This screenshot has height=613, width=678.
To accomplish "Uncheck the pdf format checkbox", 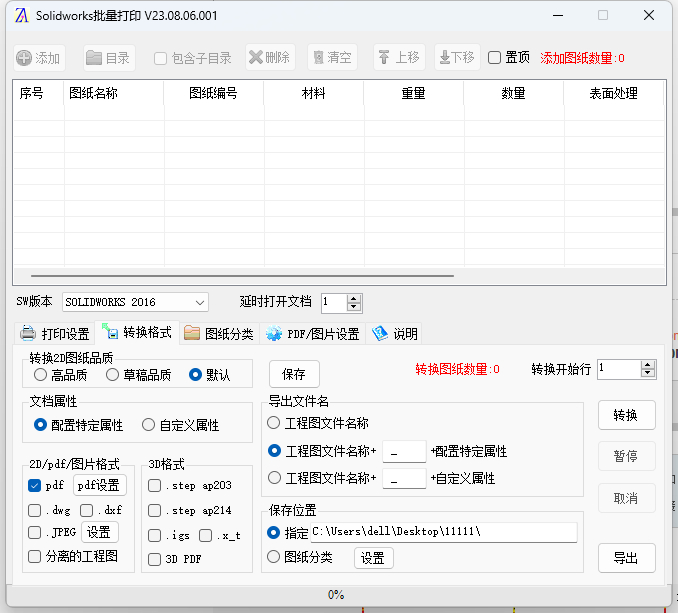I will click(34, 485).
